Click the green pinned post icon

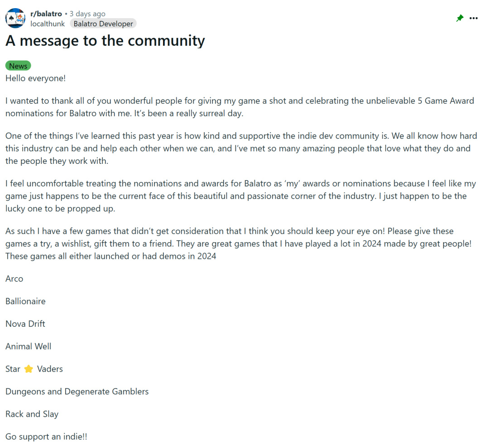[x=460, y=19]
